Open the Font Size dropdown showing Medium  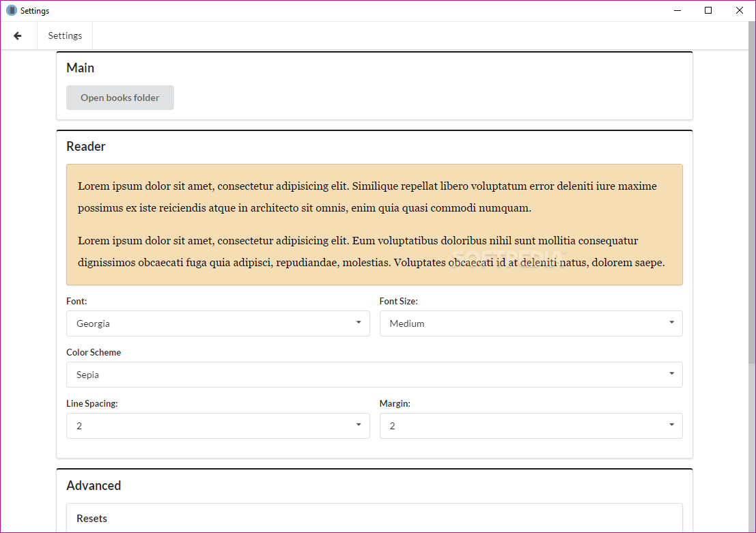pyautogui.click(x=531, y=323)
